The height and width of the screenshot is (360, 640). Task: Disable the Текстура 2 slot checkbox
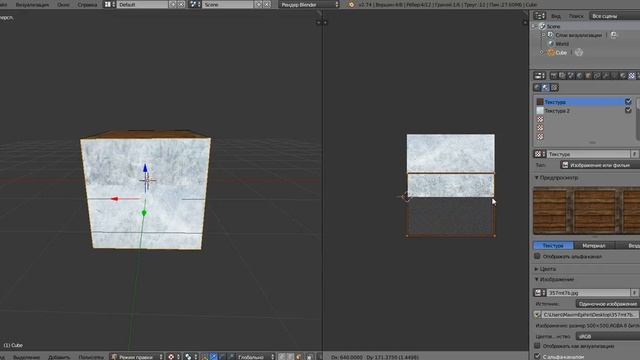(628, 110)
